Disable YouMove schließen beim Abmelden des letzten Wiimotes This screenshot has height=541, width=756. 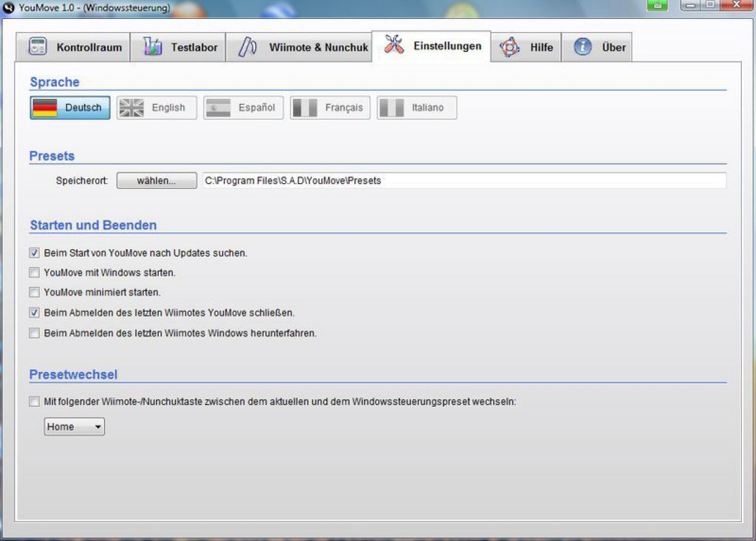click(34, 312)
